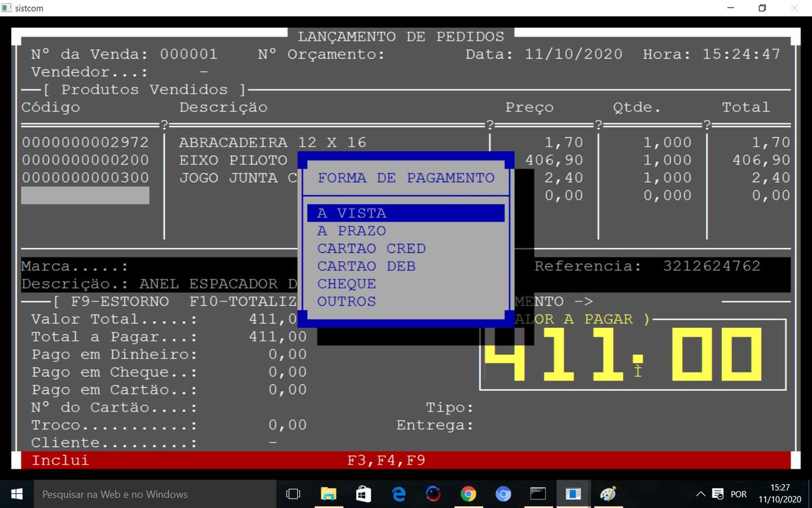Show hidden system tray icons
The height and width of the screenshot is (508, 812).
tap(701, 494)
